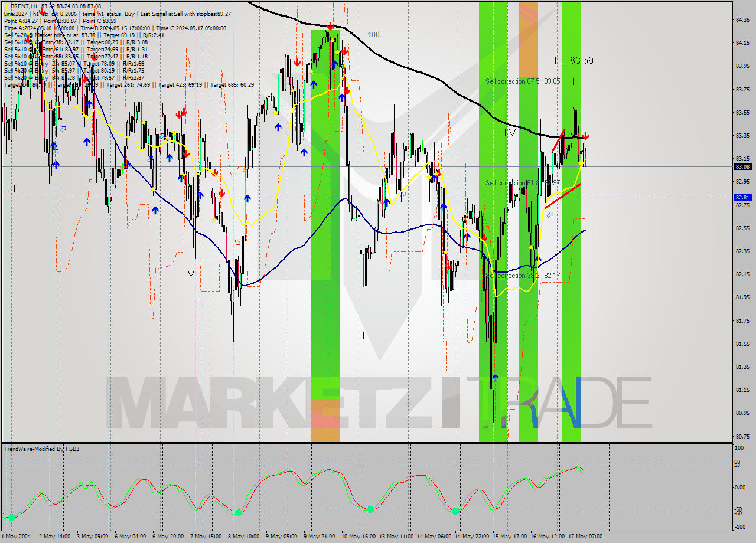Click the 83.35 price axis label
756x543 pixels.
coord(743,136)
